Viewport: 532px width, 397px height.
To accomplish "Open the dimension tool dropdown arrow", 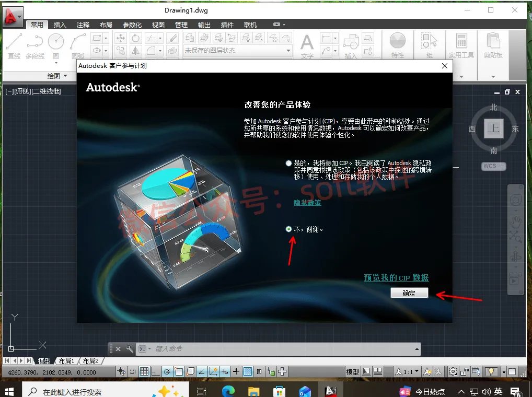I will tap(335, 38).
